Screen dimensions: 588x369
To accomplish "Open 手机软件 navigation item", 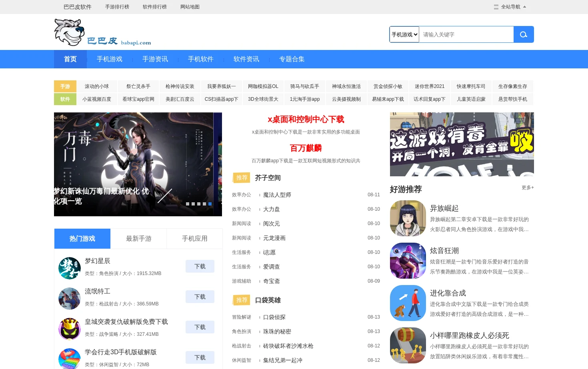I will (x=201, y=59).
